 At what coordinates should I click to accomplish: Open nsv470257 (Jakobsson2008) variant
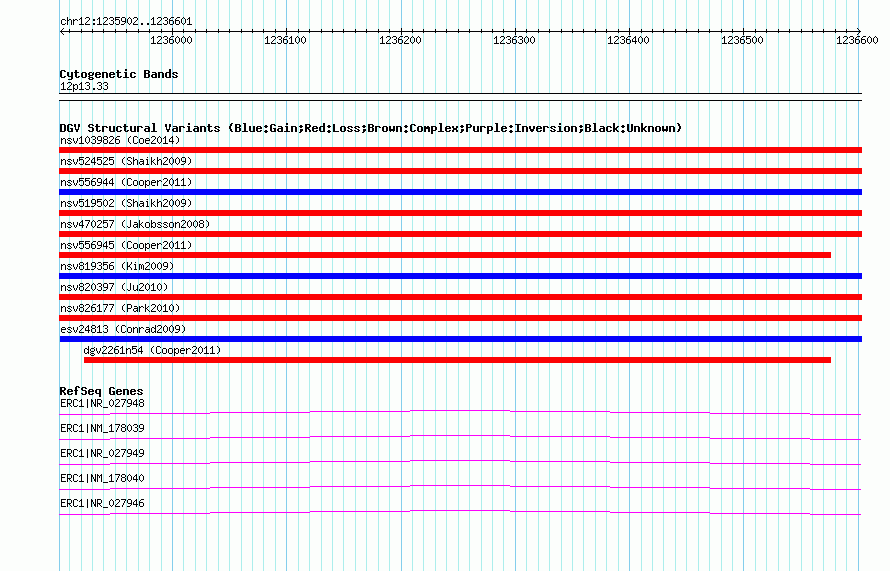point(135,224)
